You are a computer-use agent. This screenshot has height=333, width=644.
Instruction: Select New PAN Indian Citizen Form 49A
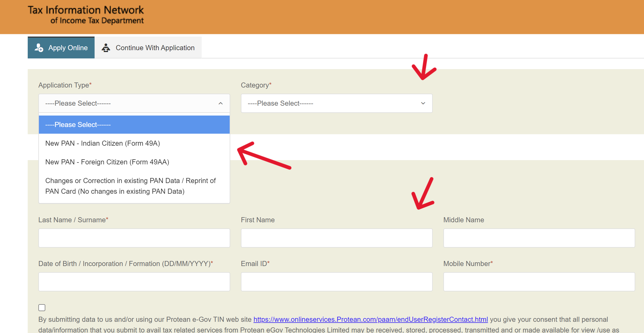coord(103,143)
